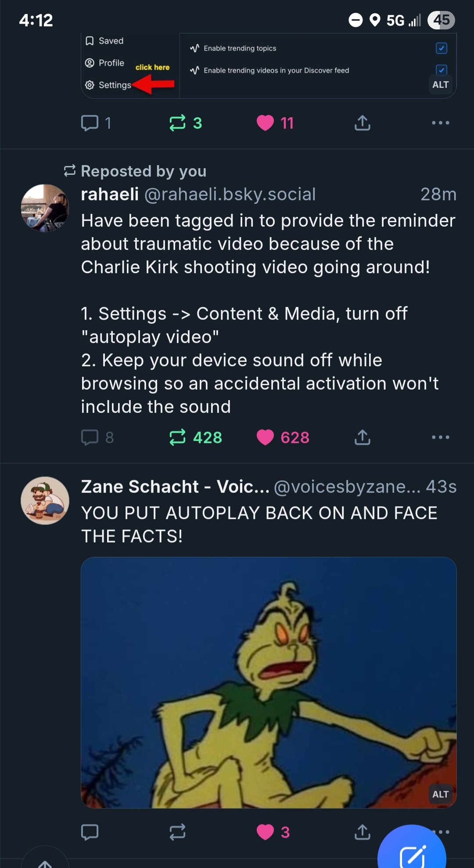This screenshot has width=474, height=868.
Task: Share Zane Schacht's Grinch post
Action: point(362,832)
